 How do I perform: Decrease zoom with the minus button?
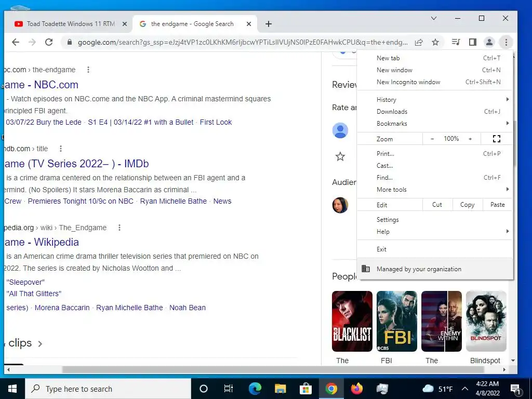[x=432, y=139]
